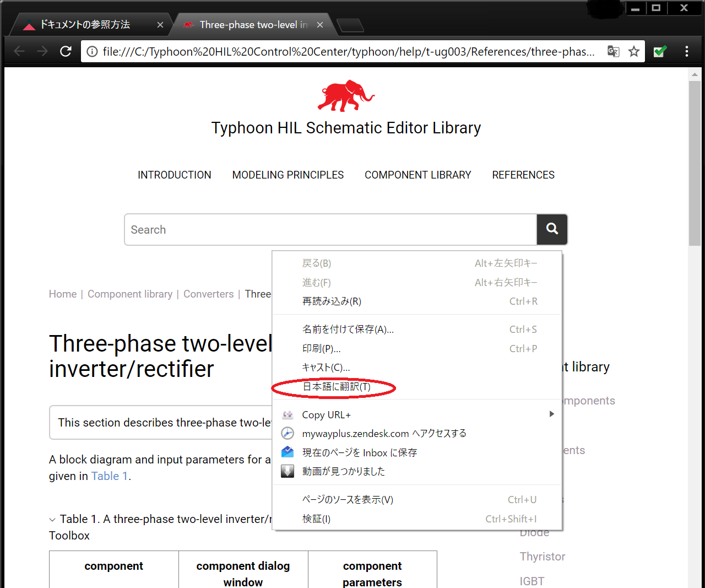This screenshot has height=588, width=705.
Task: Open the Chrome three-dot menu
Action: click(686, 51)
